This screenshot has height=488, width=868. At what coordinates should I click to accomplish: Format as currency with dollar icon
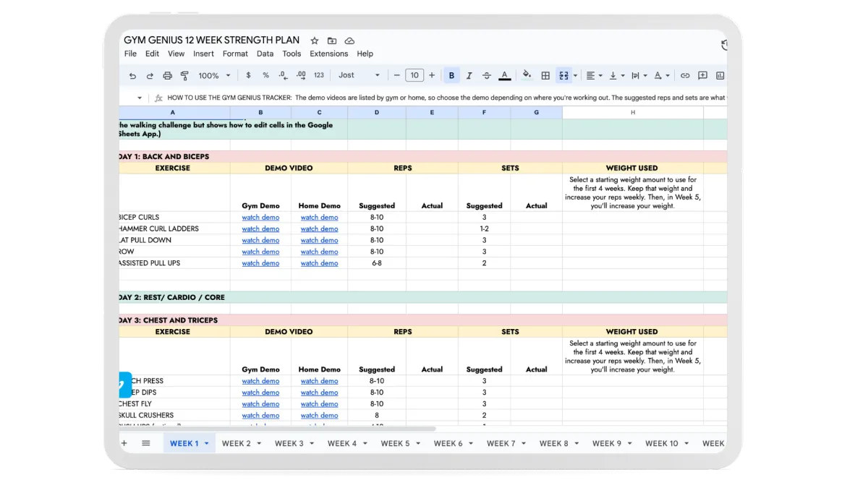click(249, 75)
